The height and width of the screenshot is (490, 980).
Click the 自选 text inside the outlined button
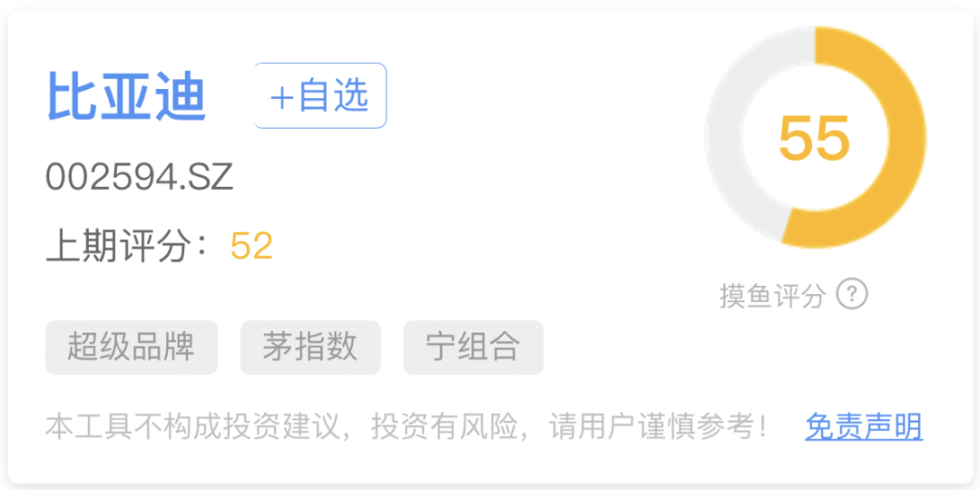click(334, 96)
